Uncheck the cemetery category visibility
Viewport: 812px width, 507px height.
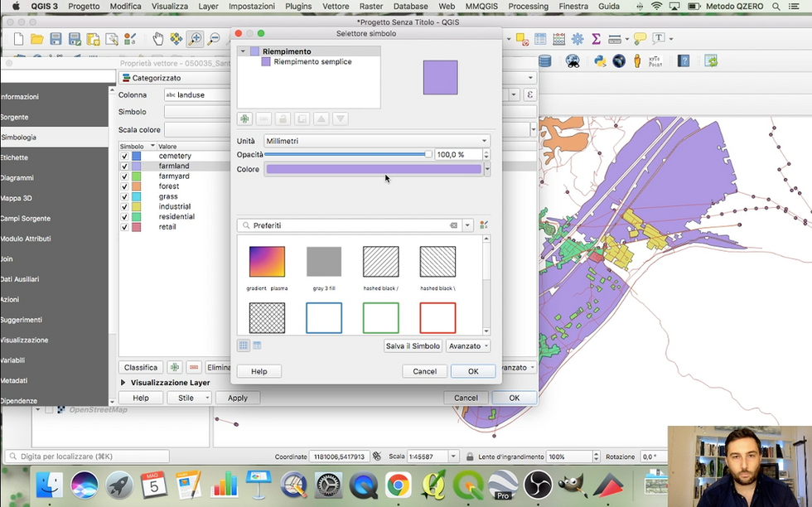[123, 155]
